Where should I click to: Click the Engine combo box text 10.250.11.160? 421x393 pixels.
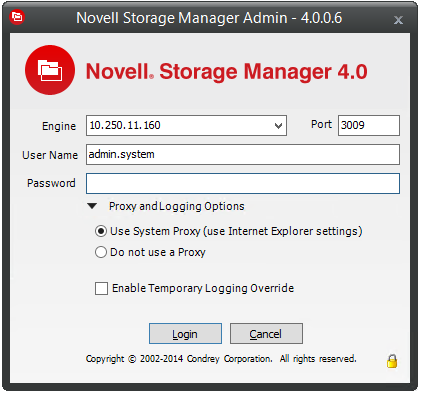(125, 125)
